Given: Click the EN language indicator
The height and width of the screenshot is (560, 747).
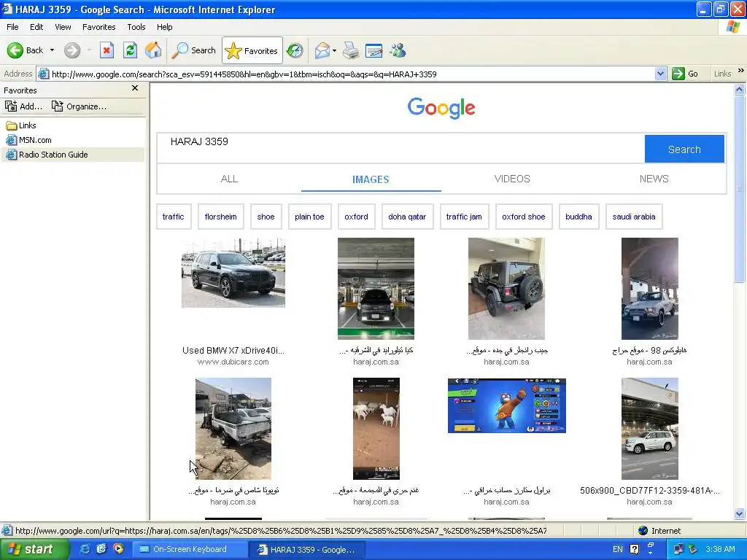Looking at the screenshot, I should (x=617, y=550).
